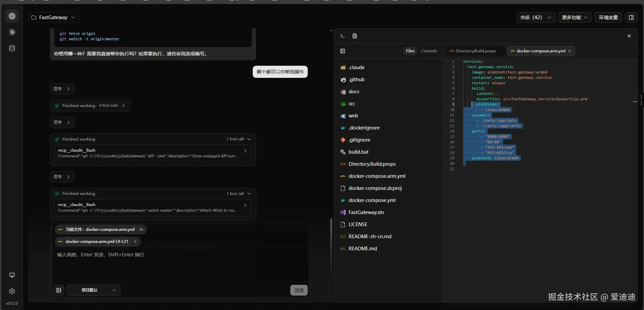The image size is (644, 310).
Task: Open the ChatGPT-style logo icon in sidebar
Action: point(12,16)
